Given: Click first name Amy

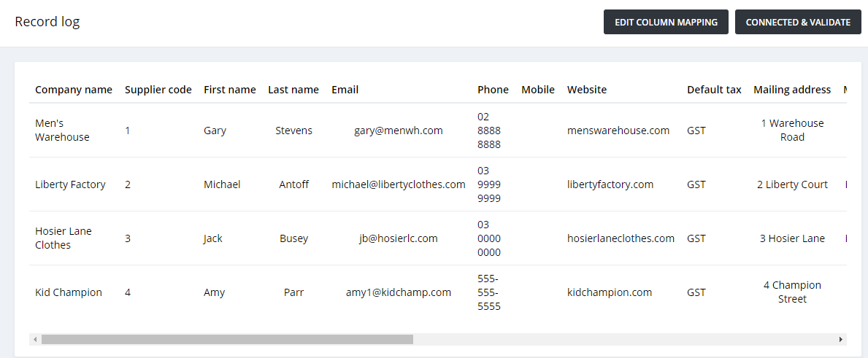Looking at the screenshot, I should coord(214,292).
